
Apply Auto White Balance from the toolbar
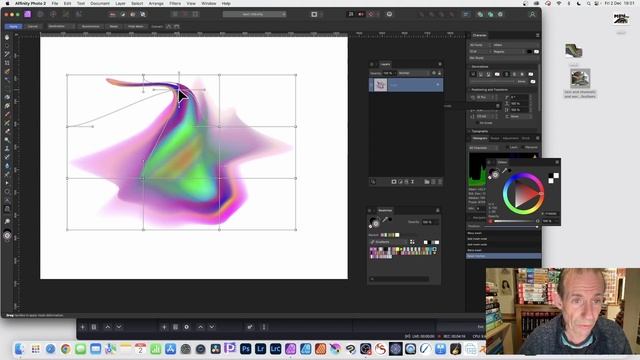pos(143,14)
